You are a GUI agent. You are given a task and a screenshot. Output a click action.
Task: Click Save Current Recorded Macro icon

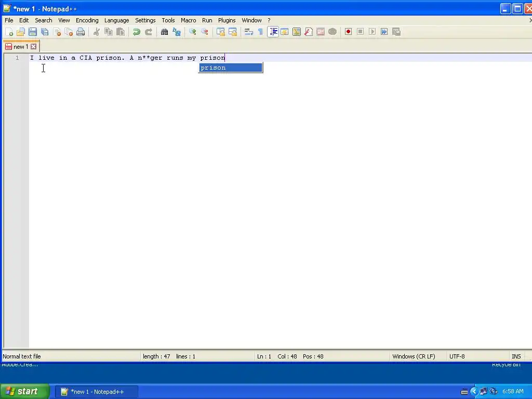coord(396,32)
